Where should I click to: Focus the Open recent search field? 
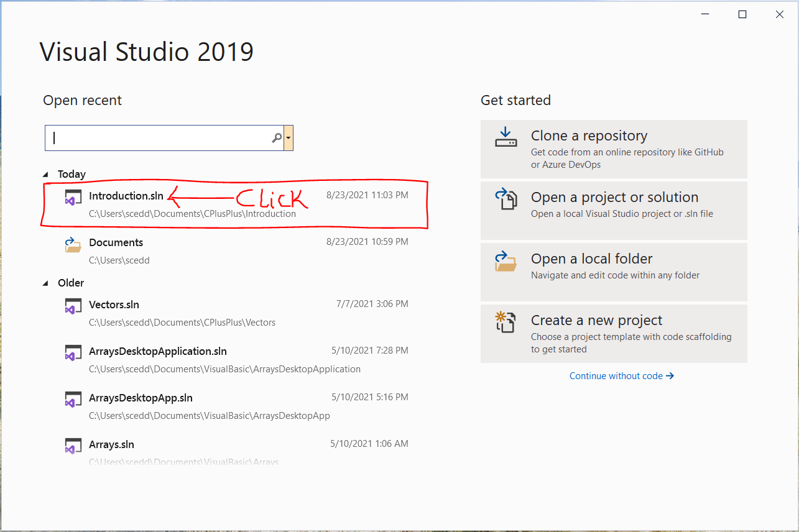coord(164,138)
